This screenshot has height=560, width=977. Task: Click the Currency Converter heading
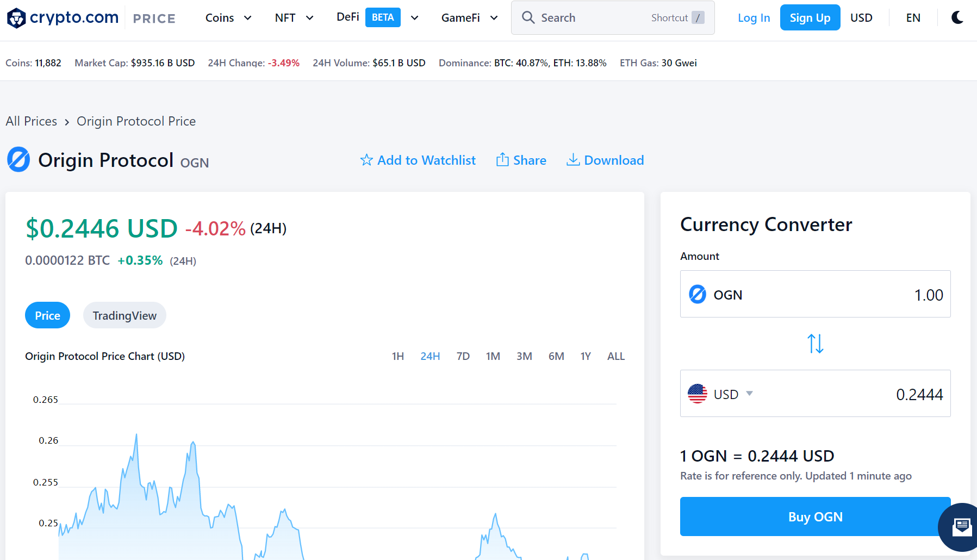pyautogui.click(x=766, y=225)
